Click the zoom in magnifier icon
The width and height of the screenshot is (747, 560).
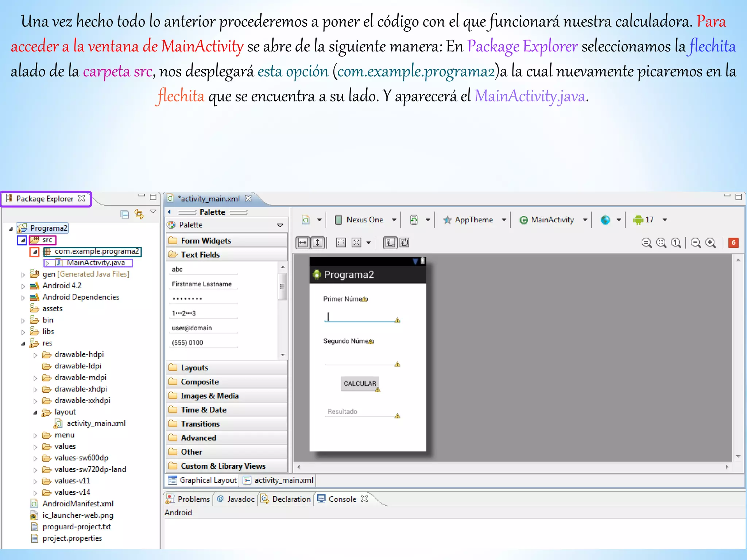pos(711,243)
